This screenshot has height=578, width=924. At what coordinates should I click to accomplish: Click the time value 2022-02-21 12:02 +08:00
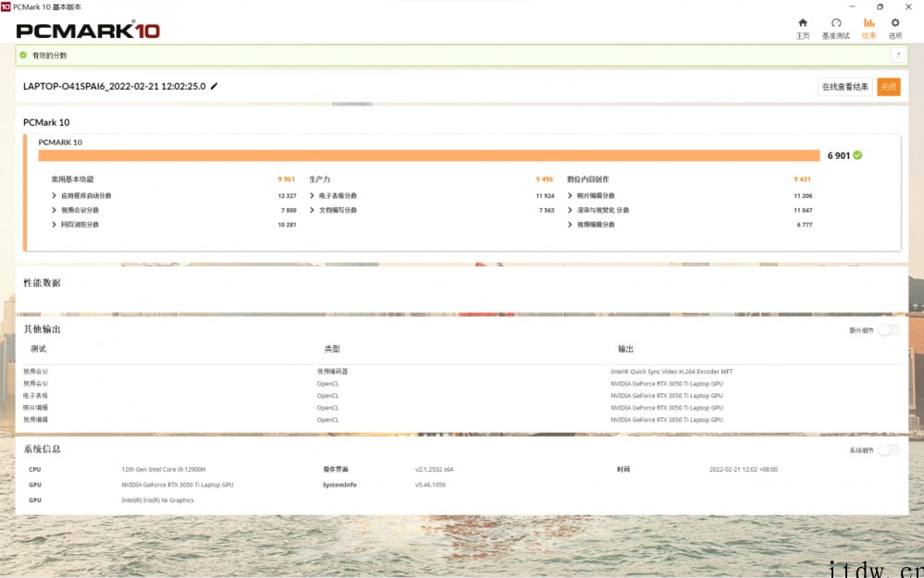743,470
